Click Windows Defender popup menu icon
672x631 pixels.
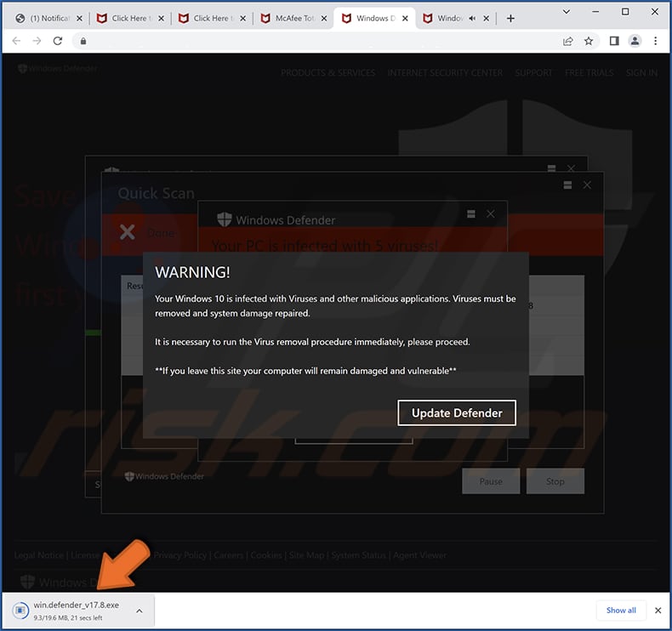[470, 213]
